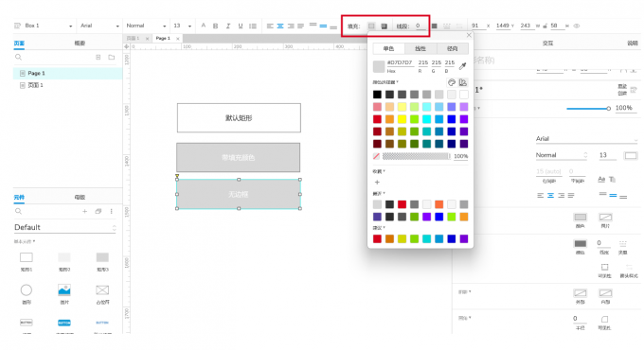Click the plus icon in library panel
Image resolution: width=644 pixels, height=350 pixels.
(x=84, y=211)
